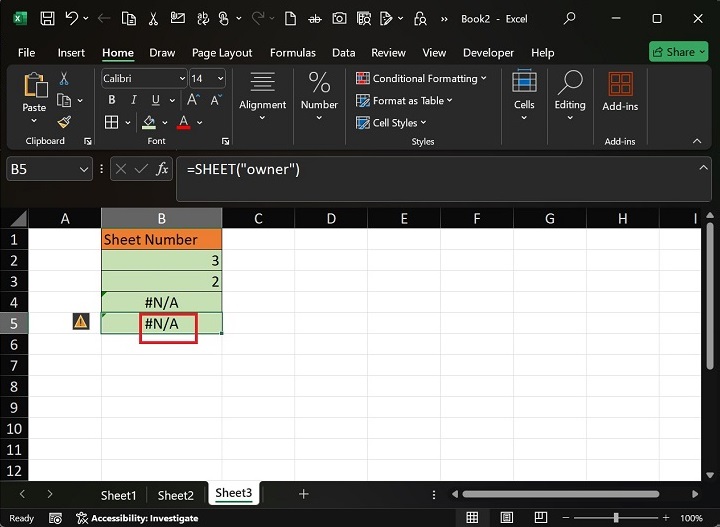Click the error warning icon beside B5
Viewport: 720px width, 527px height.
[x=81, y=322]
